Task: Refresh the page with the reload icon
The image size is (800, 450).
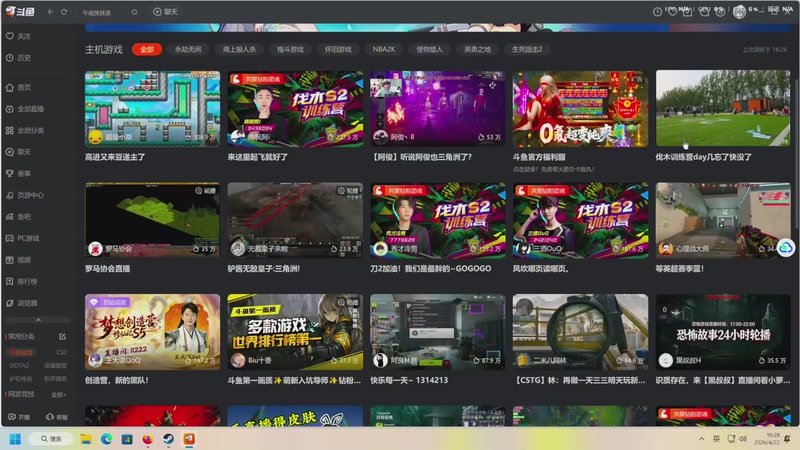Action: [x=64, y=12]
